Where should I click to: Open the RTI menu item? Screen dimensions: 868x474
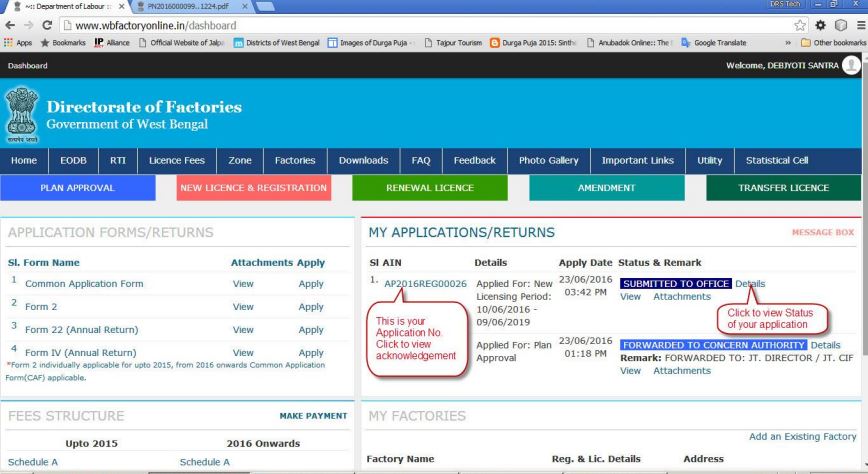(118, 161)
